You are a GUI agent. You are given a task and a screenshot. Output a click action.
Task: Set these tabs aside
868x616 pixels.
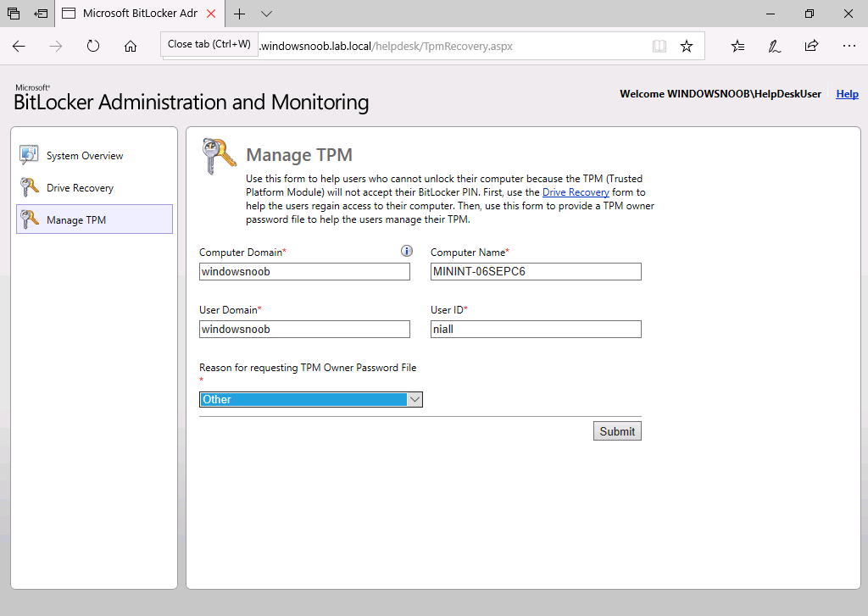41,14
